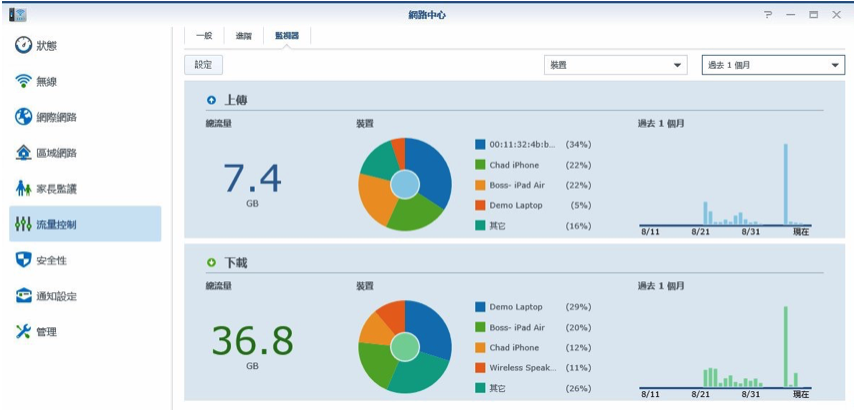Viewport: 854px width, 414px height.
Task: Click Demo Laptop in download legend
Action: click(516, 307)
